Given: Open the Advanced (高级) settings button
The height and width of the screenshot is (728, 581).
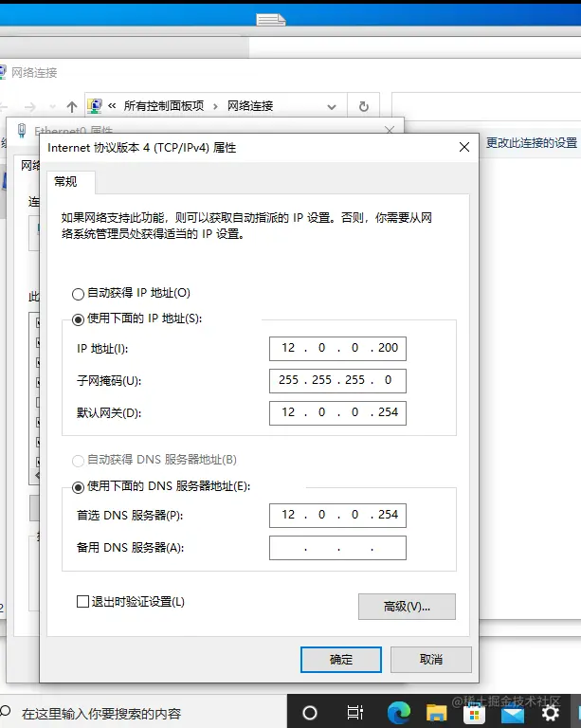Looking at the screenshot, I should point(407,607).
